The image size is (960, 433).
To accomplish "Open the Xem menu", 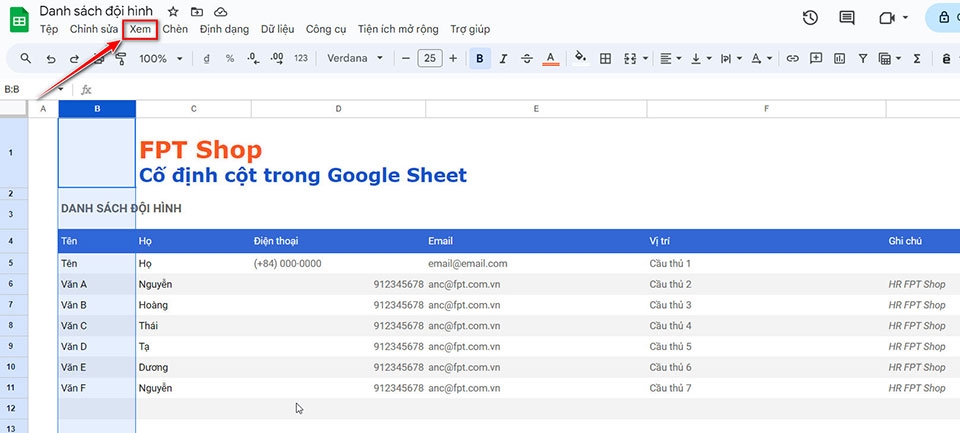I will pos(140,29).
